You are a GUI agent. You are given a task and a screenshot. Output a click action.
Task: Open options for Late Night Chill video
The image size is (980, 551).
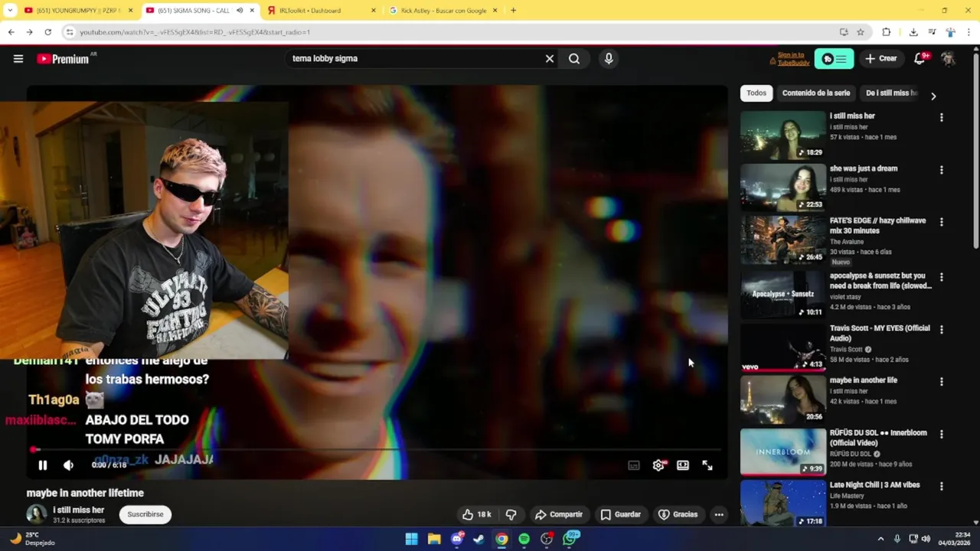click(942, 486)
